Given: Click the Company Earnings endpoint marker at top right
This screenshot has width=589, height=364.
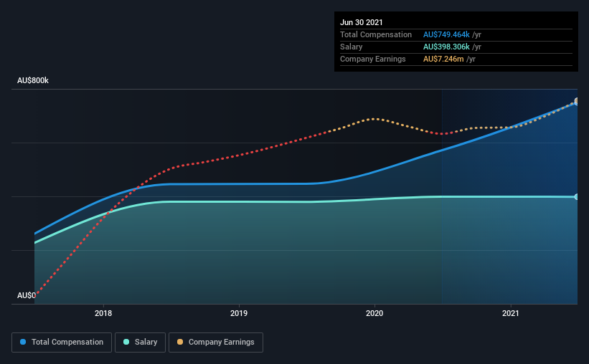Looking at the screenshot, I should [x=577, y=101].
